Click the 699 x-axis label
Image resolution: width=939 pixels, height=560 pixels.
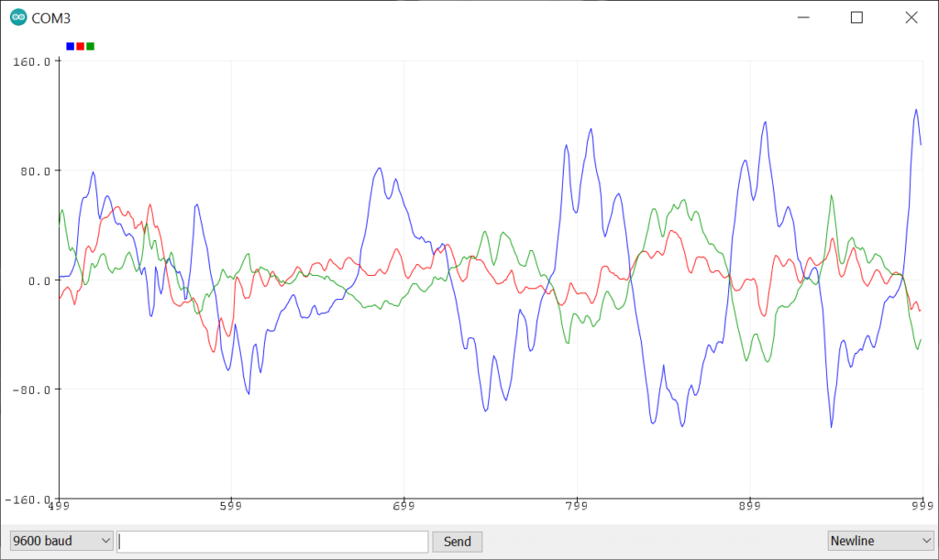[x=403, y=506]
